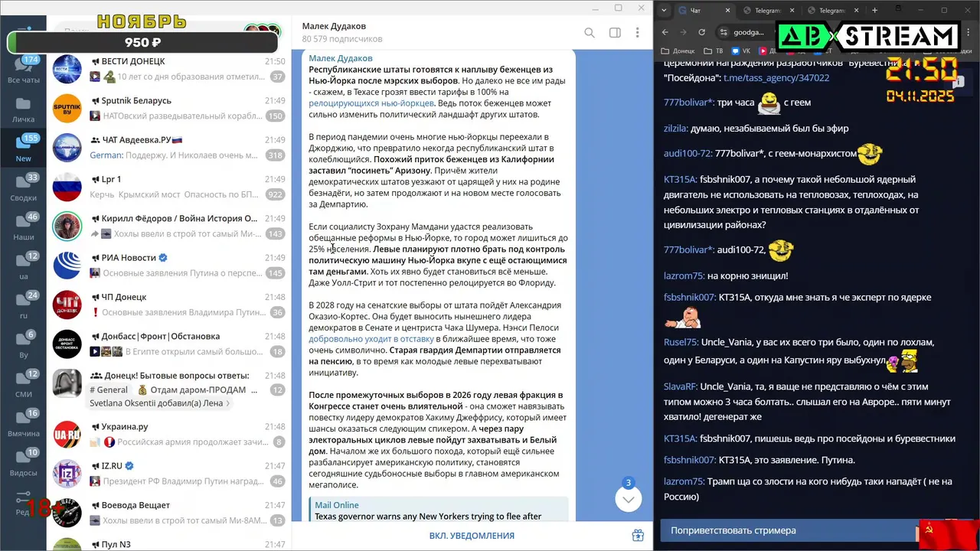Switch to the first Telegram browser tab
The width and height of the screenshot is (980, 551).
(768, 11)
